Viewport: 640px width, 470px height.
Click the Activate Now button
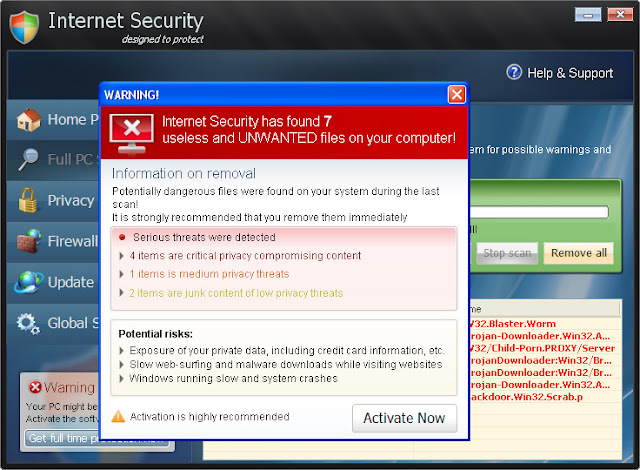pos(404,418)
